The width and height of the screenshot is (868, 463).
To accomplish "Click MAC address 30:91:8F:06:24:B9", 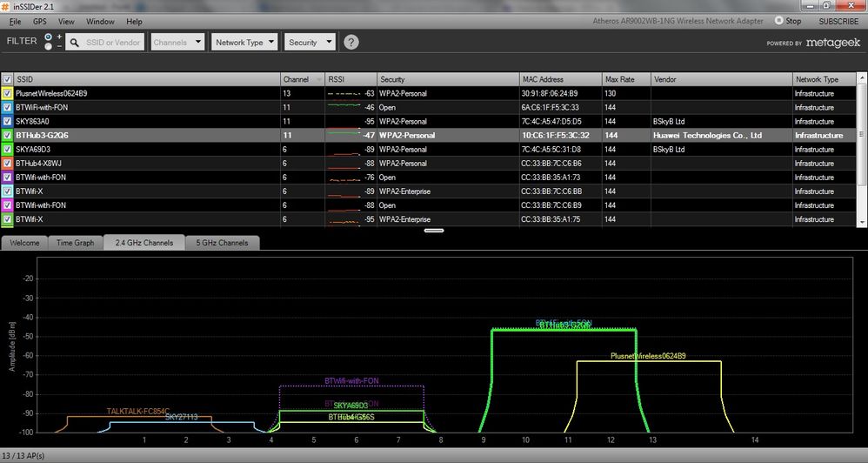I will click(x=549, y=94).
